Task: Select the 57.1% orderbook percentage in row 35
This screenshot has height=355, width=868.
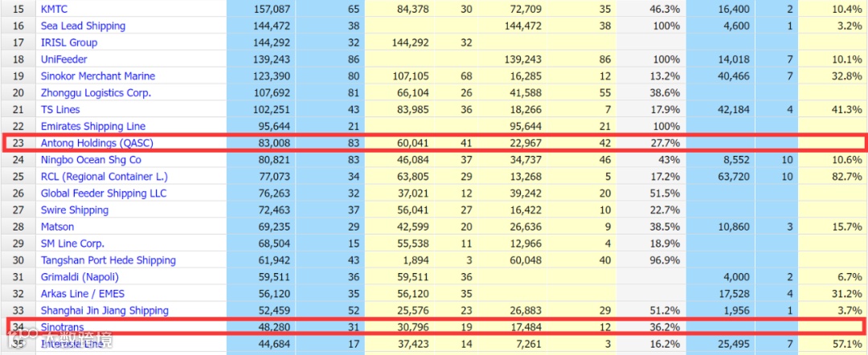Action: coord(848,344)
